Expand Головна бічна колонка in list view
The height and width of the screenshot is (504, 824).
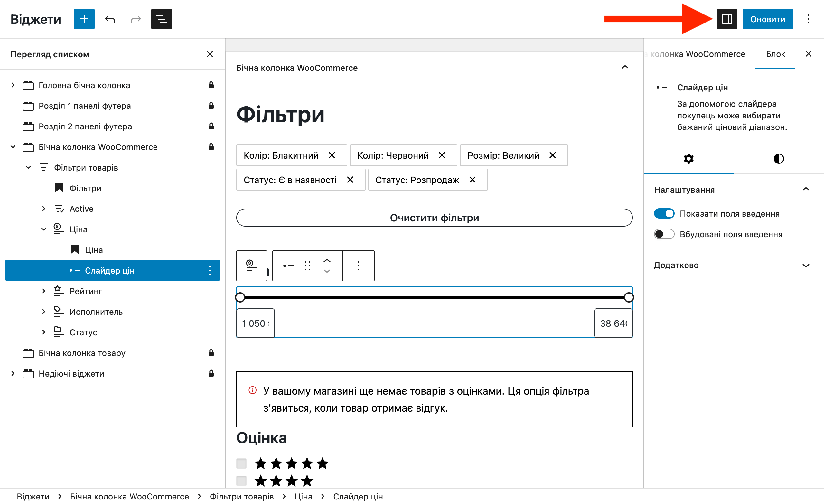coord(13,85)
